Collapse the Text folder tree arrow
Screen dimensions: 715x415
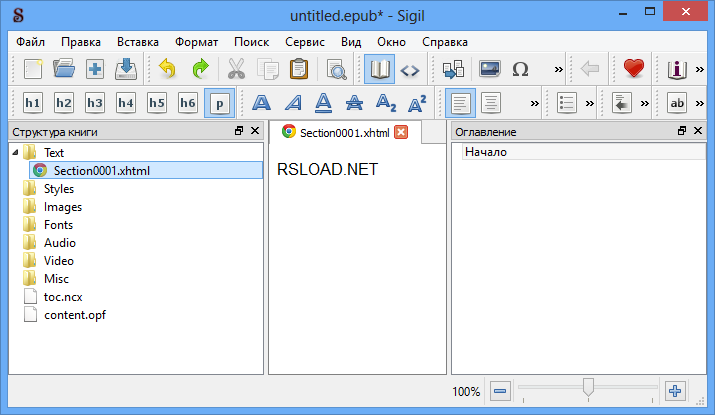pyautogui.click(x=16, y=152)
